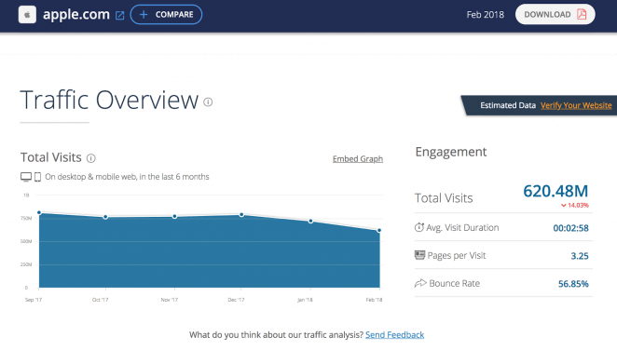Click the Estimated Data label

coord(508,105)
